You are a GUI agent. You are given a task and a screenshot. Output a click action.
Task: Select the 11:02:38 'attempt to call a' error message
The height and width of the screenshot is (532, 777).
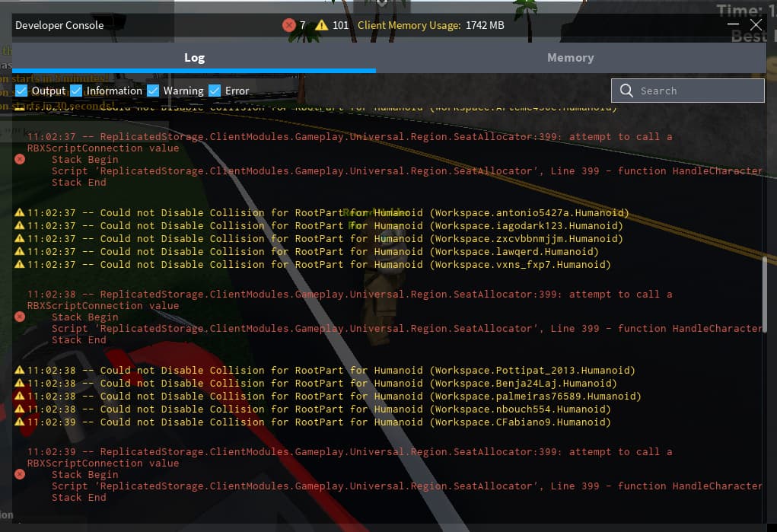(349, 300)
